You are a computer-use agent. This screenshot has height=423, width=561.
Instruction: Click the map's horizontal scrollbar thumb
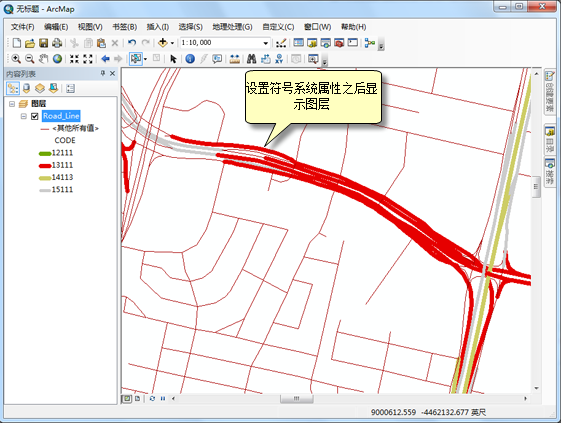[297, 398]
